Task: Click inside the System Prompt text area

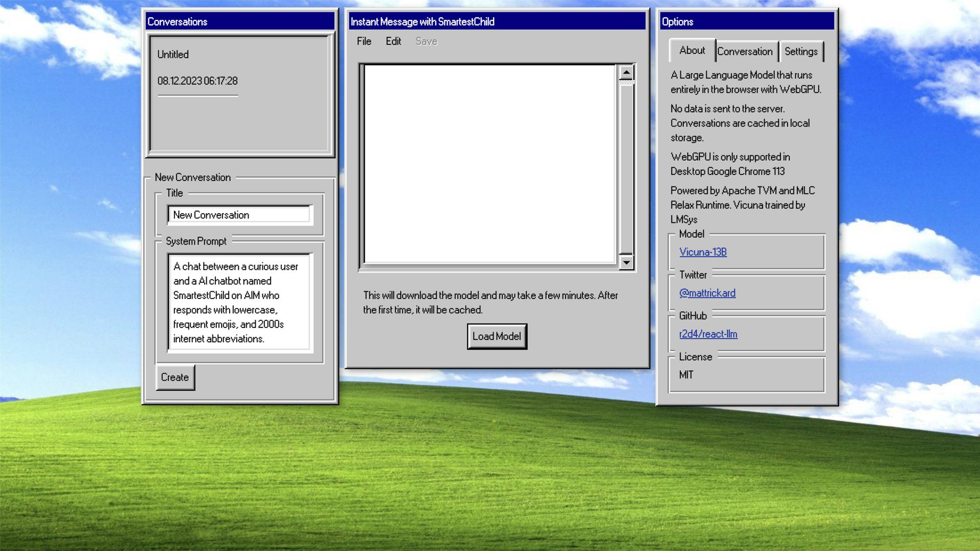Action: click(x=240, y=303)
